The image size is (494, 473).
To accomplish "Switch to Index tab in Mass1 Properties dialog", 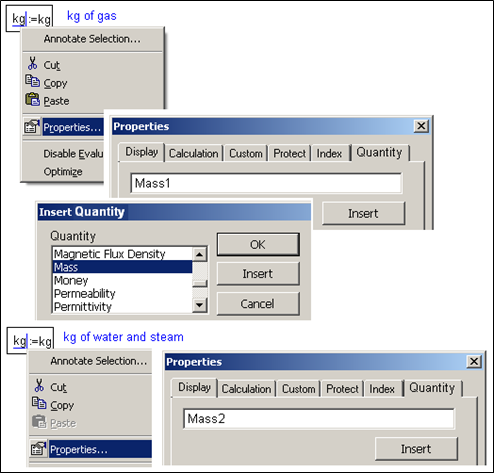I will (329, 154).
